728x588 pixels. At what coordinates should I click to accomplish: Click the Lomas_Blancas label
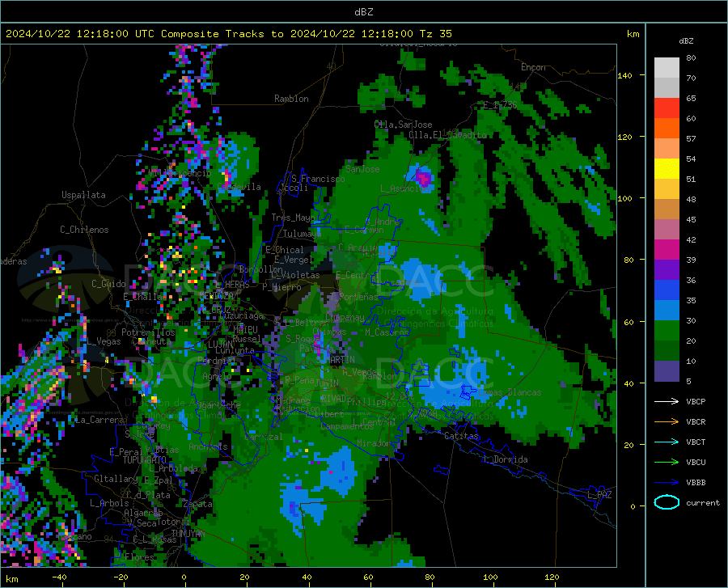tap(510, 392)
